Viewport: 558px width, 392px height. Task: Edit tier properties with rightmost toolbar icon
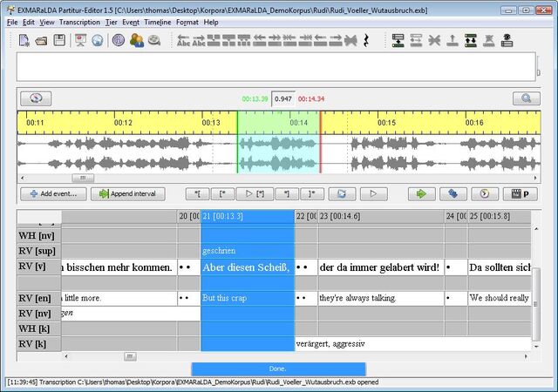pyautogui.click(x=507, y=40)
